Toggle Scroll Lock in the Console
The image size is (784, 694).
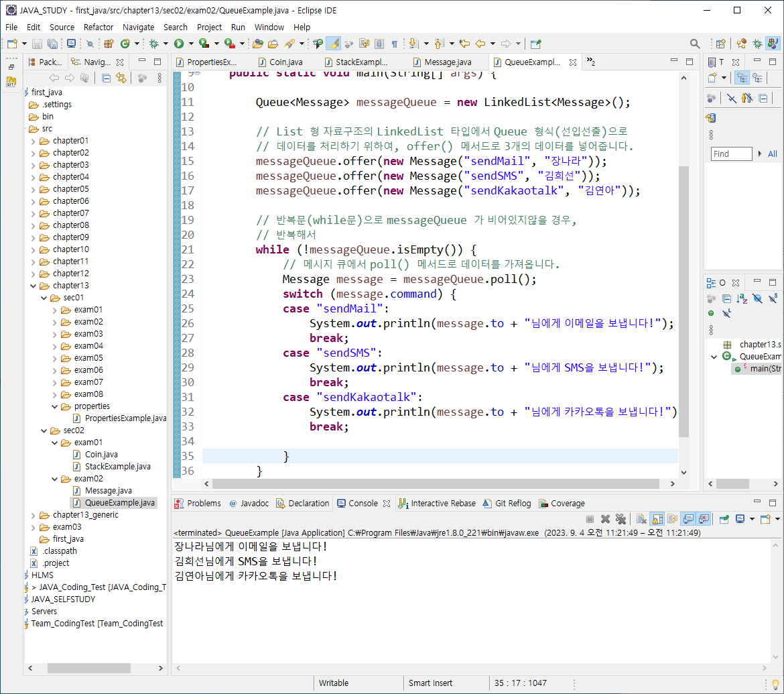[x=657, y=519]
